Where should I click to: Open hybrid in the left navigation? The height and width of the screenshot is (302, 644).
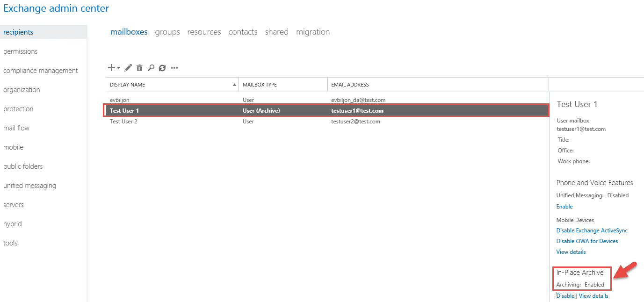pyautogui.click(x=13, y=224)
